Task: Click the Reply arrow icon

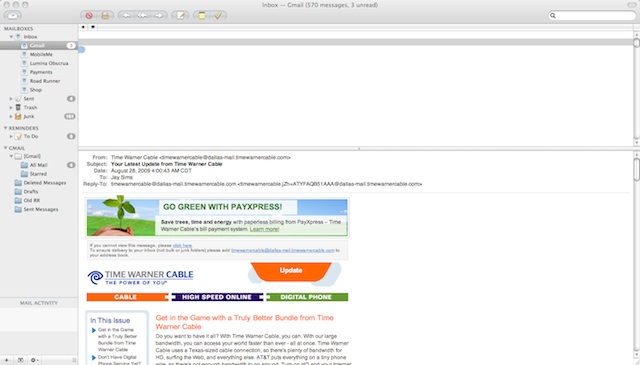Action: 127,16
